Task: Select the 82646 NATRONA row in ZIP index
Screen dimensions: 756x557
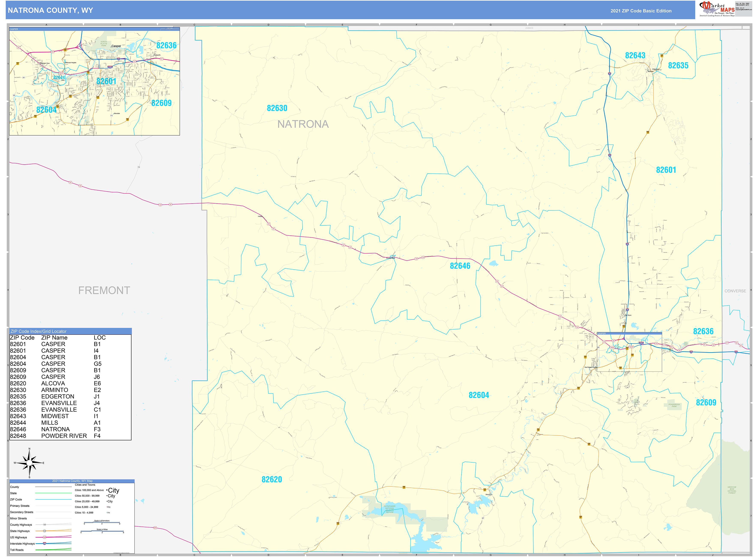Action: pos(56,429)
